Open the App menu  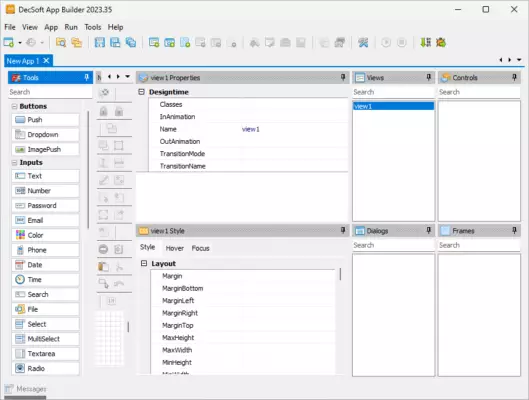click(x=51, y=27)
